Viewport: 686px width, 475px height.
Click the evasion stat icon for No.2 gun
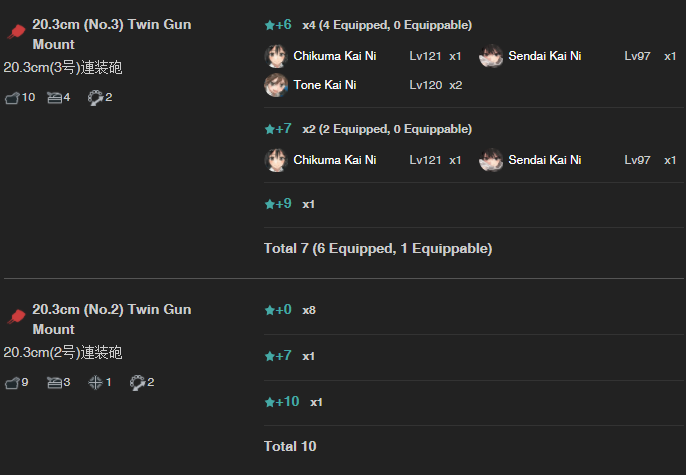[137, 383]
